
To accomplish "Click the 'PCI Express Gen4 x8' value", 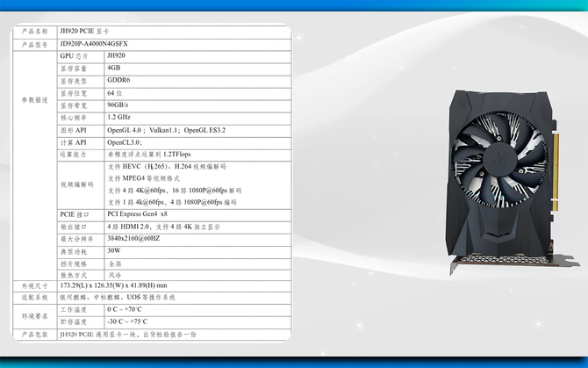I will tap(137, 214).
